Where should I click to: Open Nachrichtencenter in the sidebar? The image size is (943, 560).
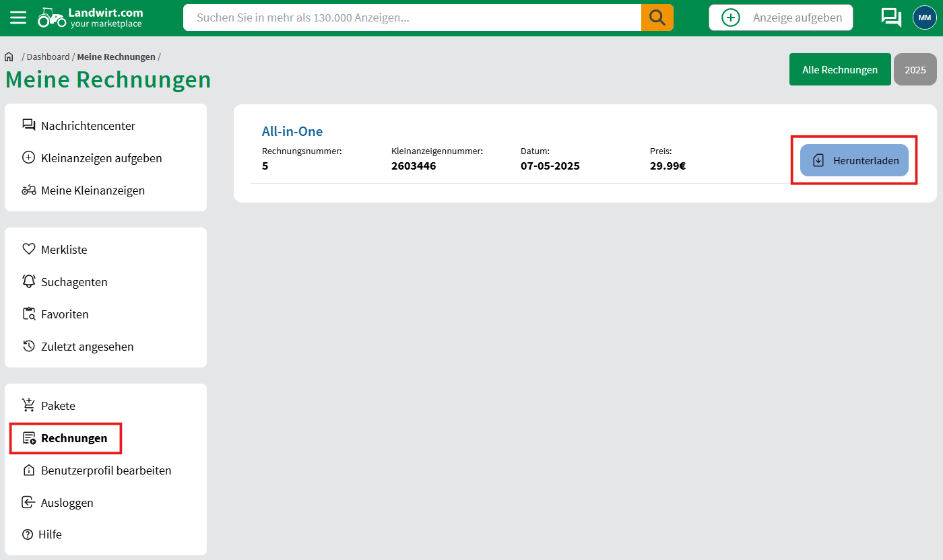[x=88, y=126]
